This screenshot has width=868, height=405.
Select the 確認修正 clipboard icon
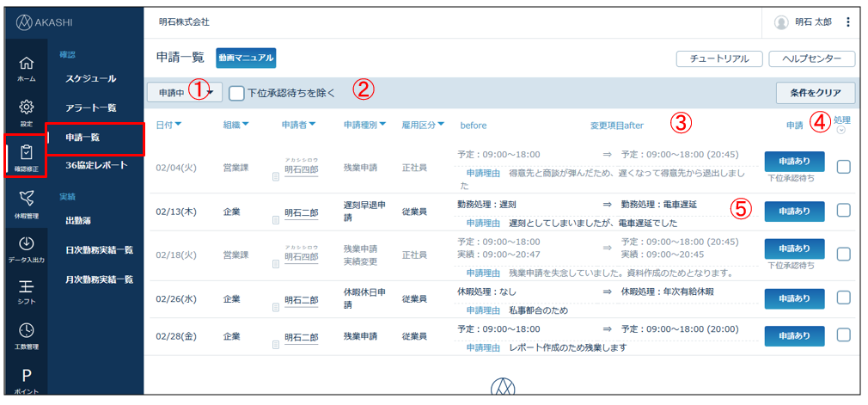(x=27, y=156)
